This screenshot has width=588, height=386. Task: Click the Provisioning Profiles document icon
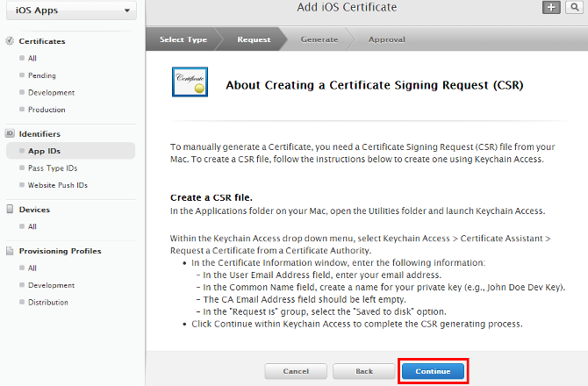point(10,251)
